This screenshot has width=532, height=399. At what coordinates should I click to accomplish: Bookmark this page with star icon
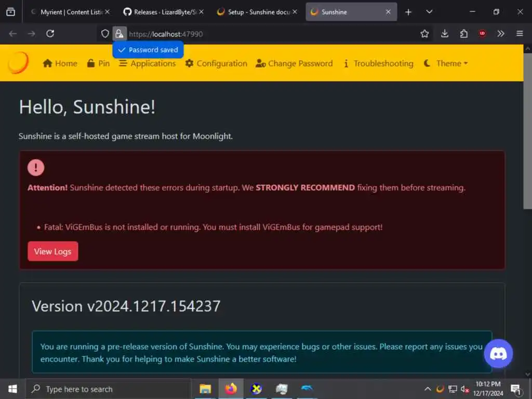[x=424, y=34]
